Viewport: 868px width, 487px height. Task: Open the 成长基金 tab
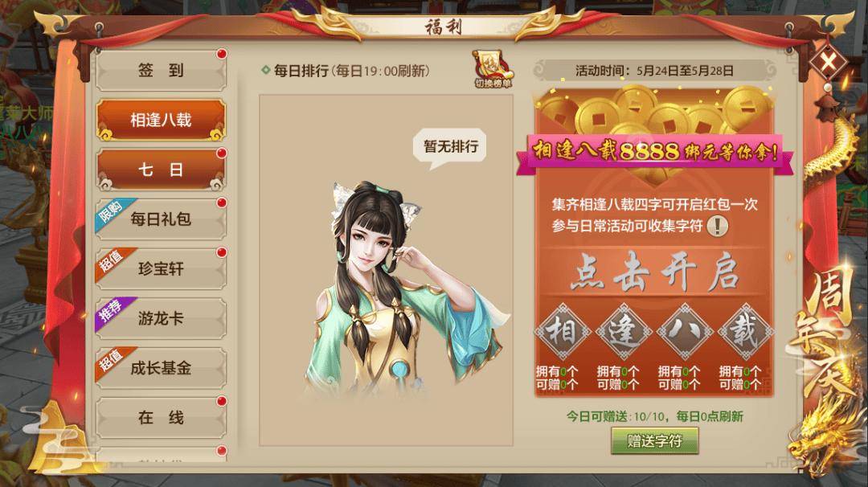(161, 368)
